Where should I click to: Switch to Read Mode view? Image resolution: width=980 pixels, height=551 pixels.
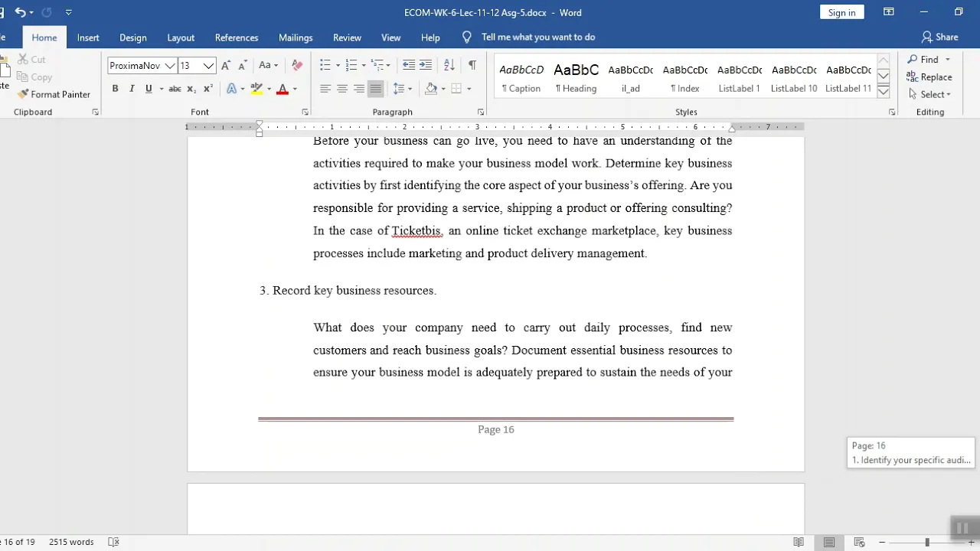(x=799, y=542)
